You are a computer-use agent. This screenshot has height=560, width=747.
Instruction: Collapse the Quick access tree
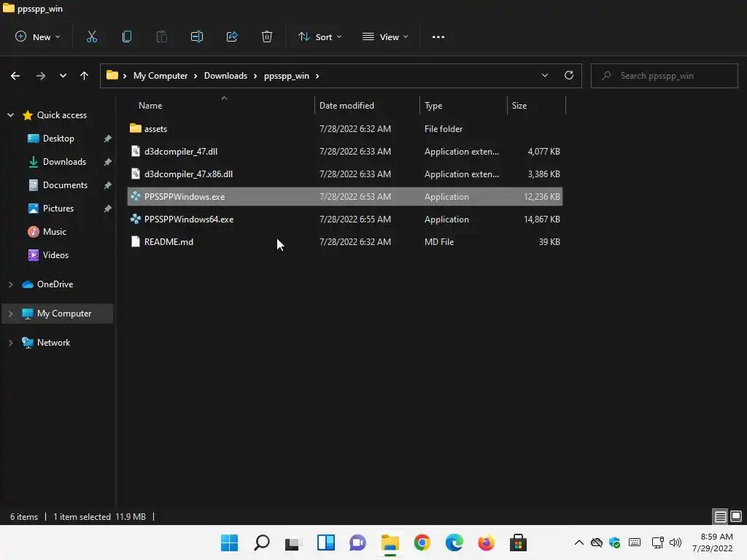[x=10, y=114]
